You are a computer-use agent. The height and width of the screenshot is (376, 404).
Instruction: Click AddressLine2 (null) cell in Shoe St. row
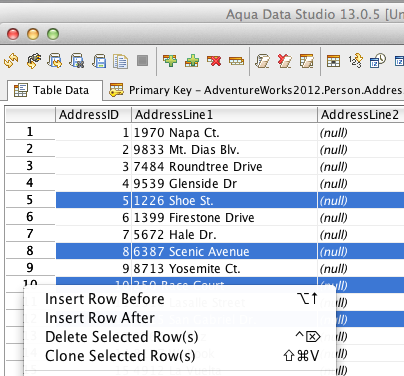point(361,201)
